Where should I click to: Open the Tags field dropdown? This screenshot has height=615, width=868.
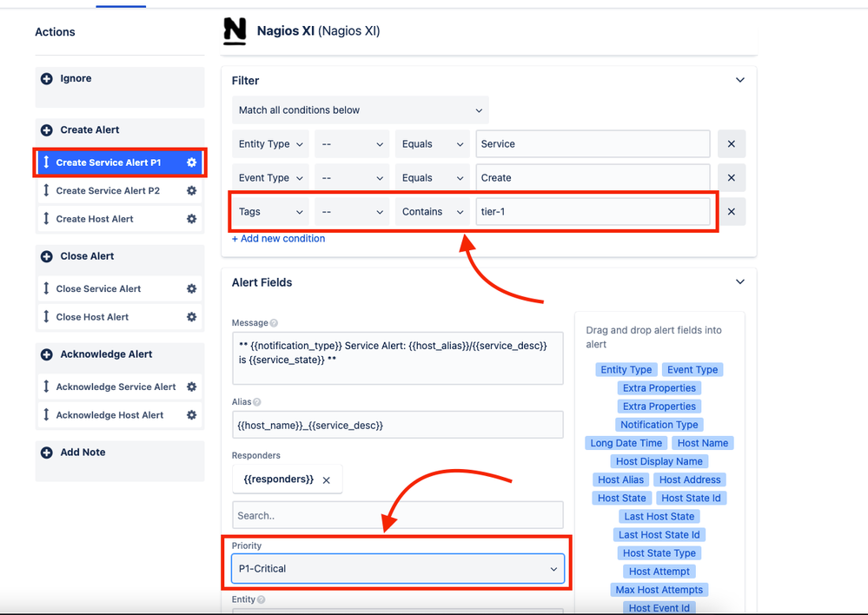[x=271, y=211]
